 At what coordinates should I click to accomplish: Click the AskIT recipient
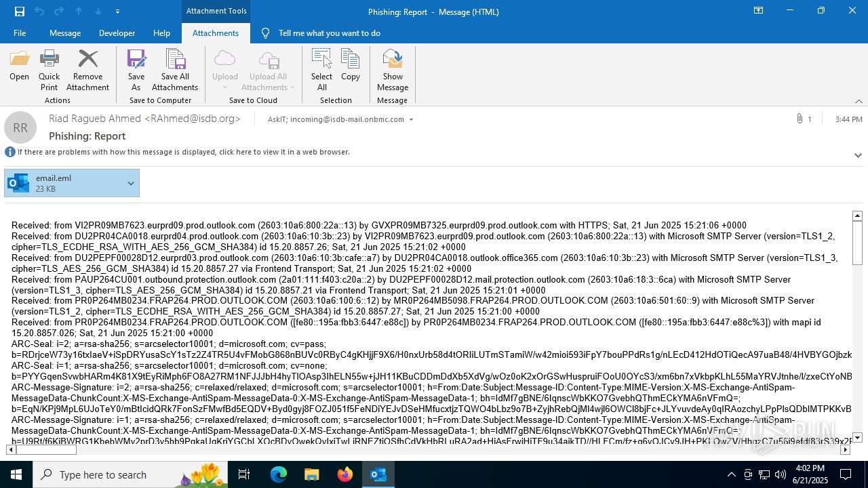(277, 119)
